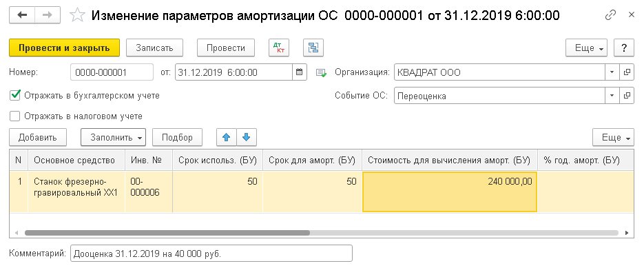Screen dimensions: 644x268
Task: Copy link to document via chain icon
Action: tap(610, 15)
